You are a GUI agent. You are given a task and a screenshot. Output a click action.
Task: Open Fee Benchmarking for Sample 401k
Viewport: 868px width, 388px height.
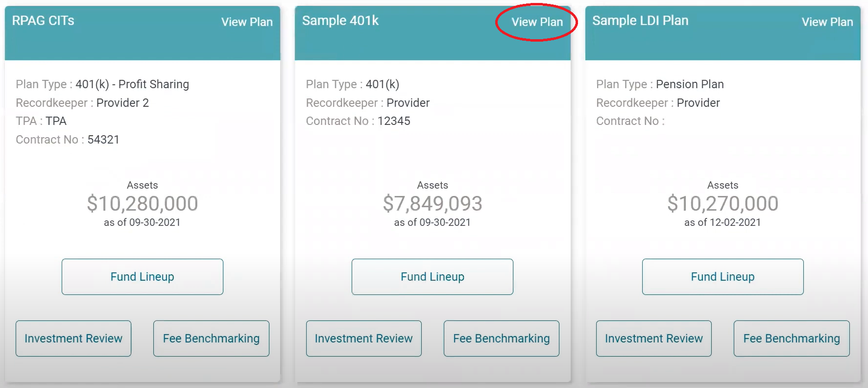click(x=501, y=338)
